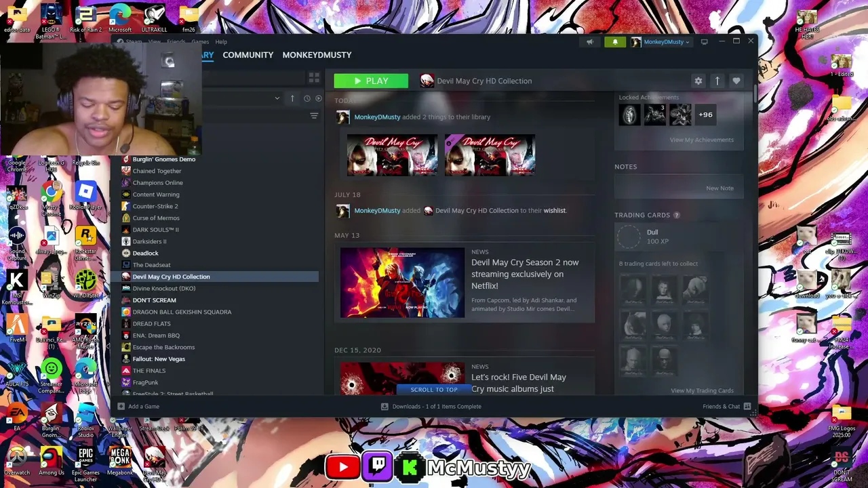Open the Roblox Player desktop shortcut
Viewport: 868px width, 488px height.
[85, 197]
